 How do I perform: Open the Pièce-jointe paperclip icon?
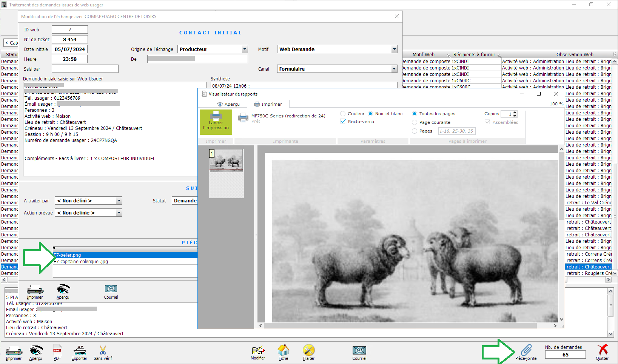[x=526, y=352]
